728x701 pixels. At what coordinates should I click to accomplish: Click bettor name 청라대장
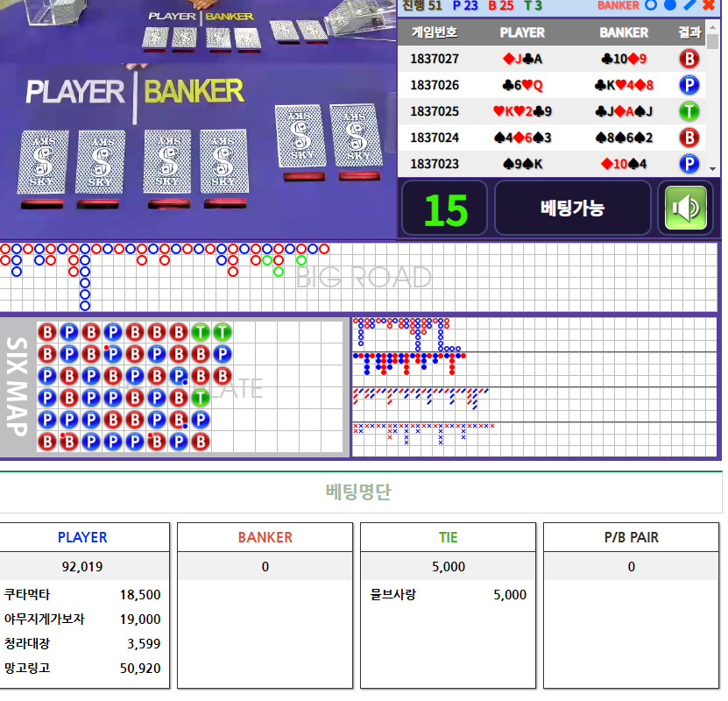point(27,644)
